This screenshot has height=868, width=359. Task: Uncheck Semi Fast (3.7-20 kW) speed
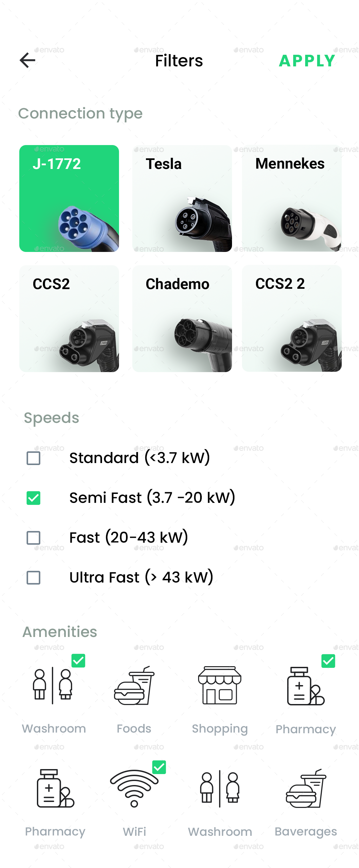pos(33,498)
